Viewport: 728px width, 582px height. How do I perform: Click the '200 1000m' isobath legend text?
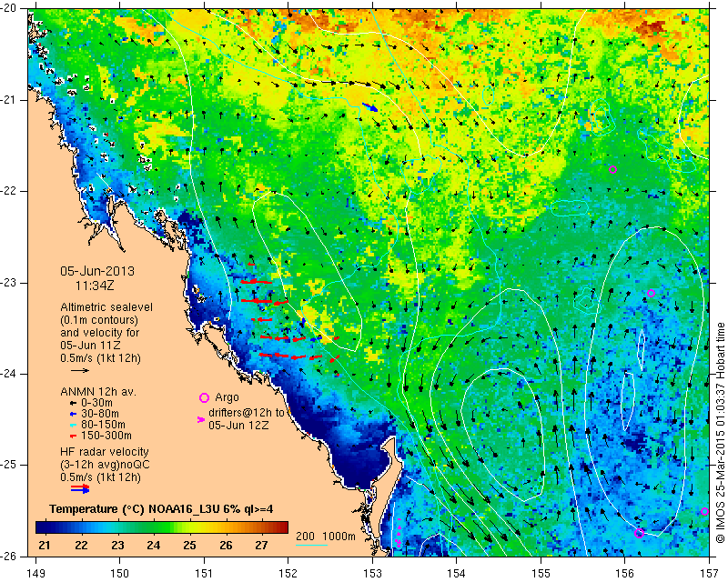(x=326, y=536)
